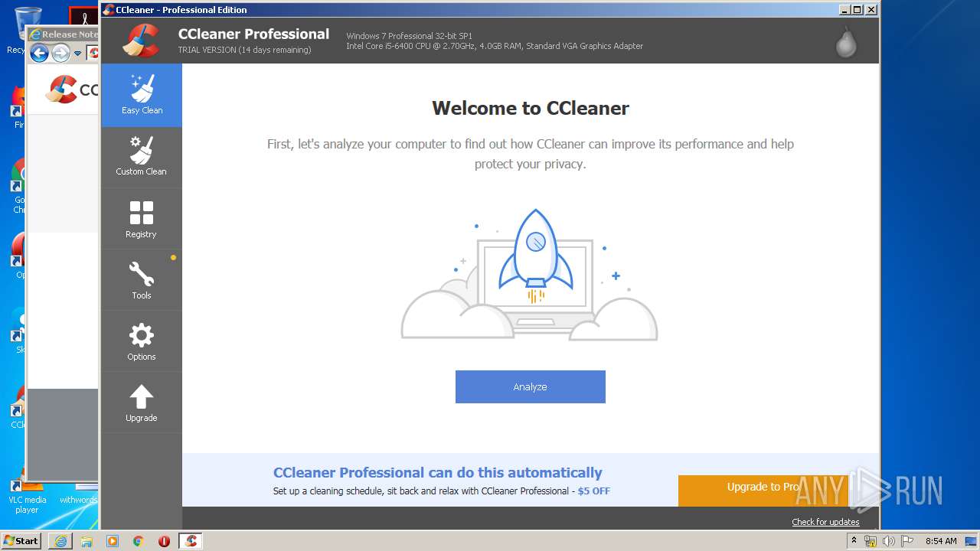The width and height of the screenshot is (980, 551).
Task: Open the Options settings section
Action: pyautogui.click(x=142, y=341)
